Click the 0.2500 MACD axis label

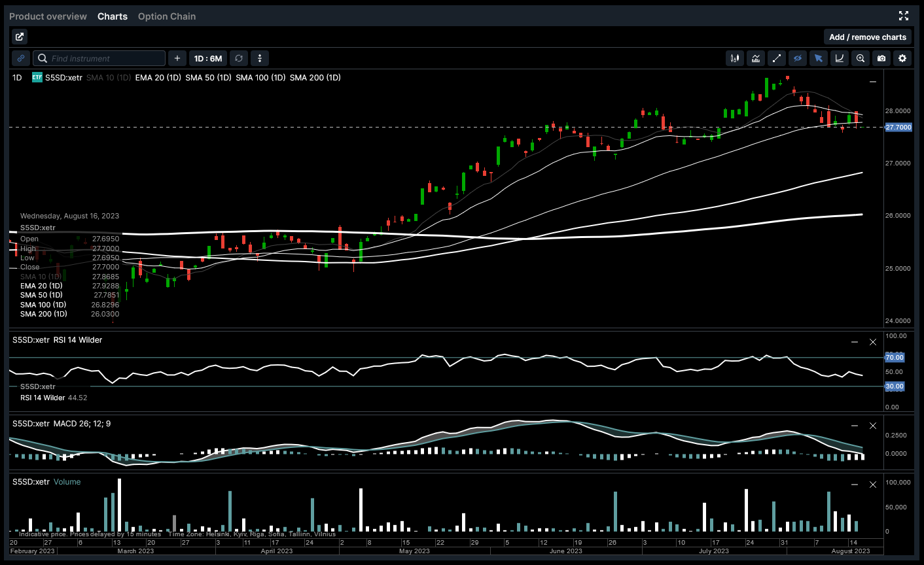pyautogui.click(x=896, y=436)
